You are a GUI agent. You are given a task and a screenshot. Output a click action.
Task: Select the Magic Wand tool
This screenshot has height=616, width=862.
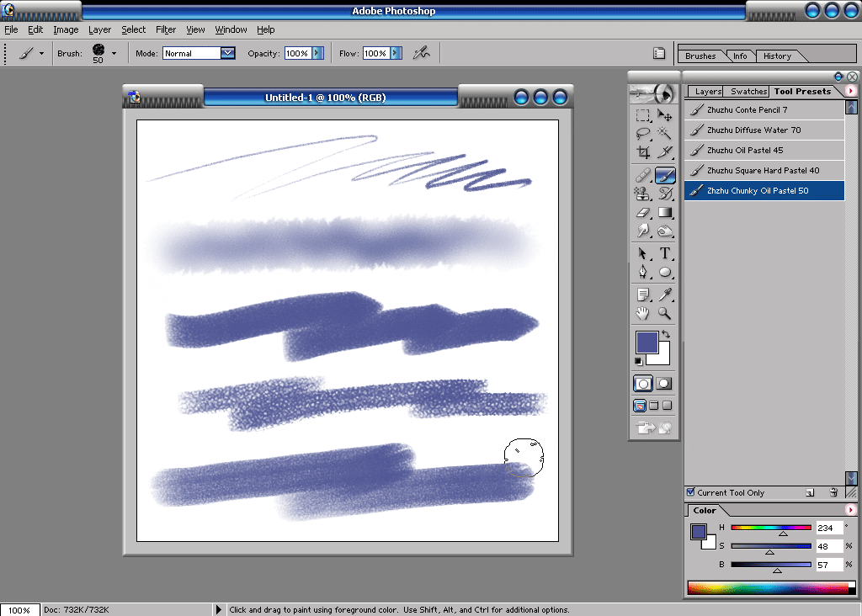(x=665, y=134)
